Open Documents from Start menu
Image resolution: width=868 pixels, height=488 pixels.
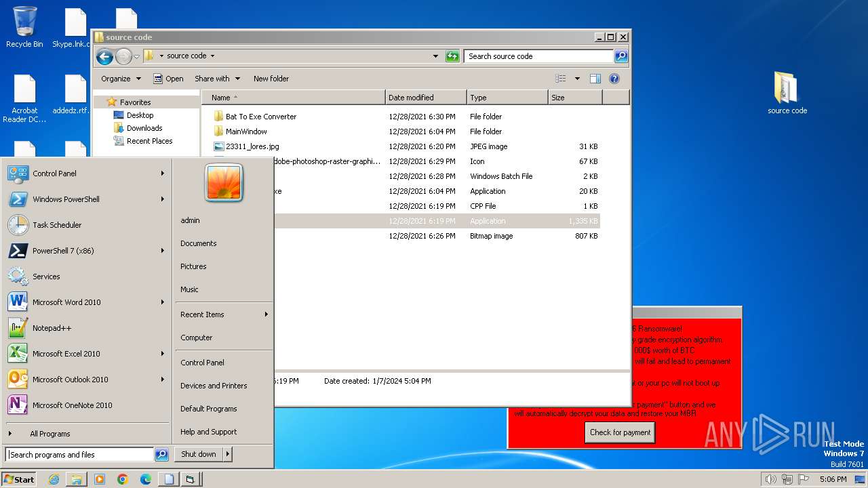pyautogui.click(x=198, y=243)
